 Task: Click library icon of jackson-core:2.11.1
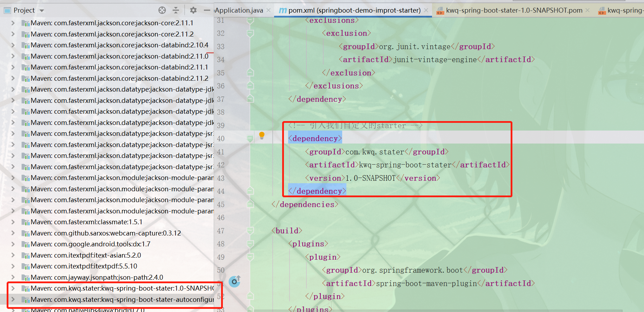(25, 23)
